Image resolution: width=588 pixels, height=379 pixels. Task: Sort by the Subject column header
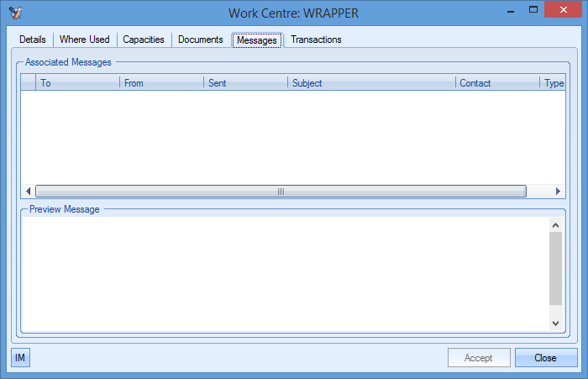[x=372, y=83]
